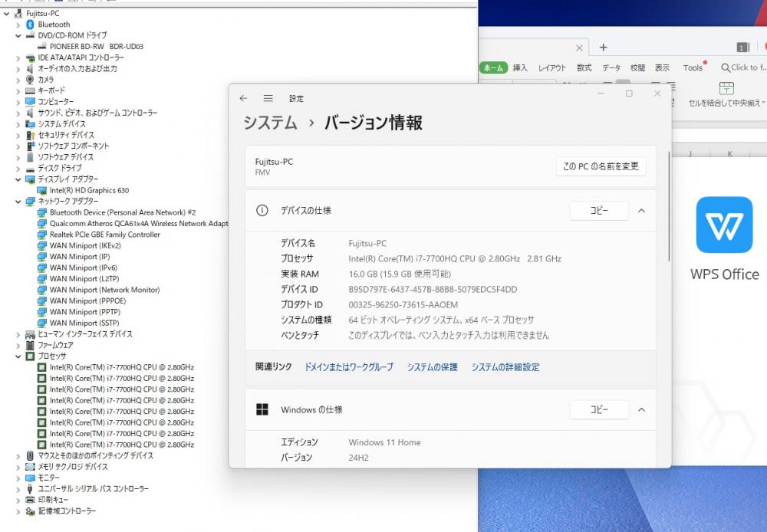Viewport: 767px width, 532px height.
Task: Click the device ID value B95D797E-6437-457B
Action: point(433,290)
